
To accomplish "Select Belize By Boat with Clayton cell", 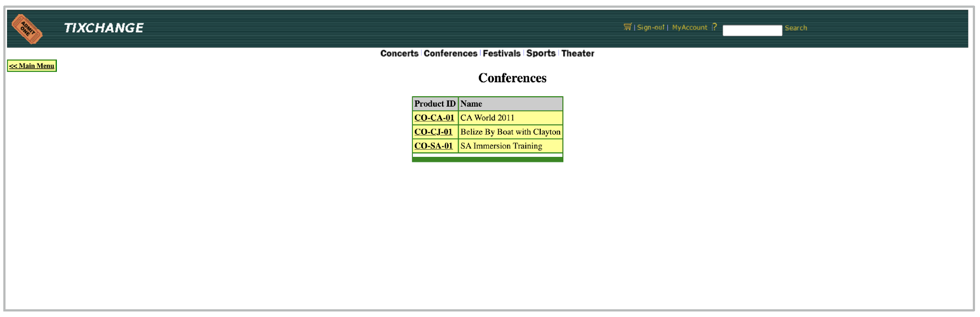I will pyautogui.click(x=510, y=132).
